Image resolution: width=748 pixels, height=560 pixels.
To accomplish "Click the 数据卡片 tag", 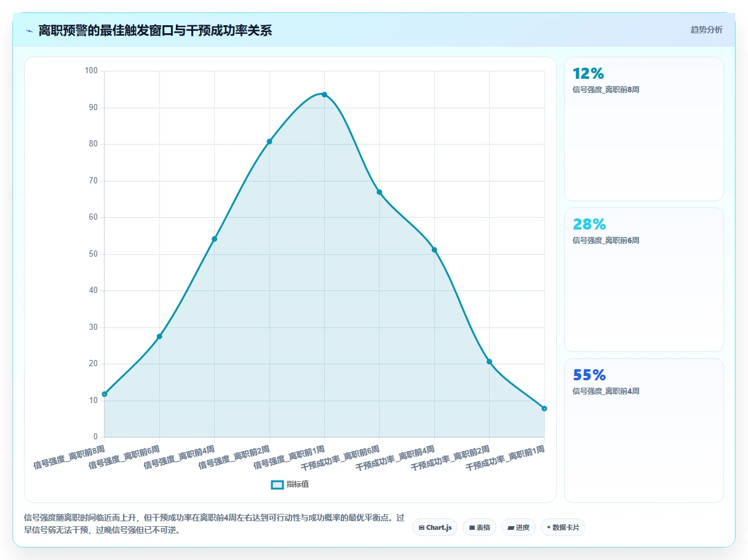I will pos(563,527).
